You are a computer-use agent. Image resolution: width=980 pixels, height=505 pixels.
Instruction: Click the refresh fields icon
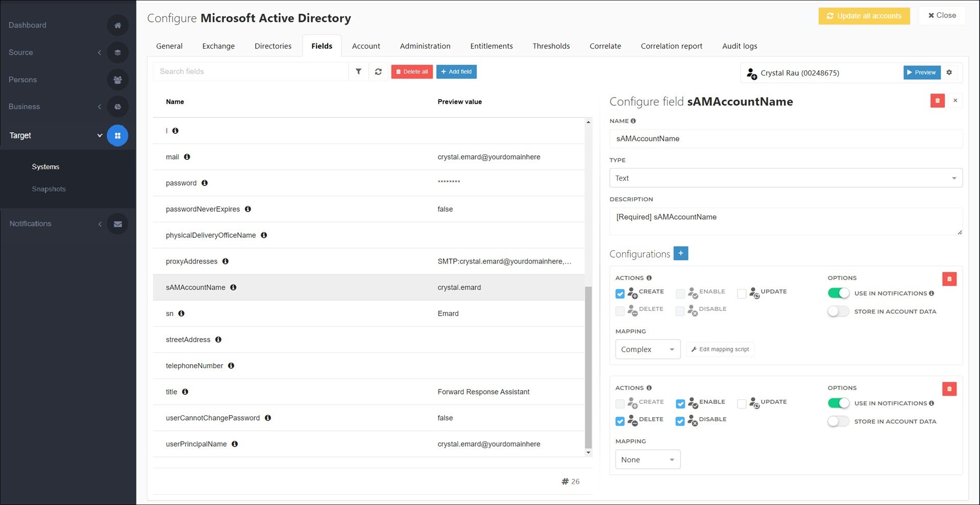point(378,71)
